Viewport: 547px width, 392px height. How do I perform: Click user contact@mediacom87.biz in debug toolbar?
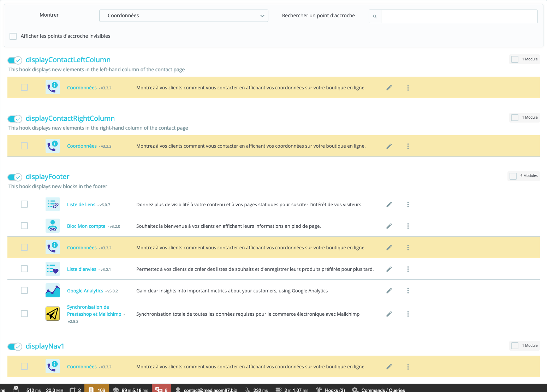[206, 388]
